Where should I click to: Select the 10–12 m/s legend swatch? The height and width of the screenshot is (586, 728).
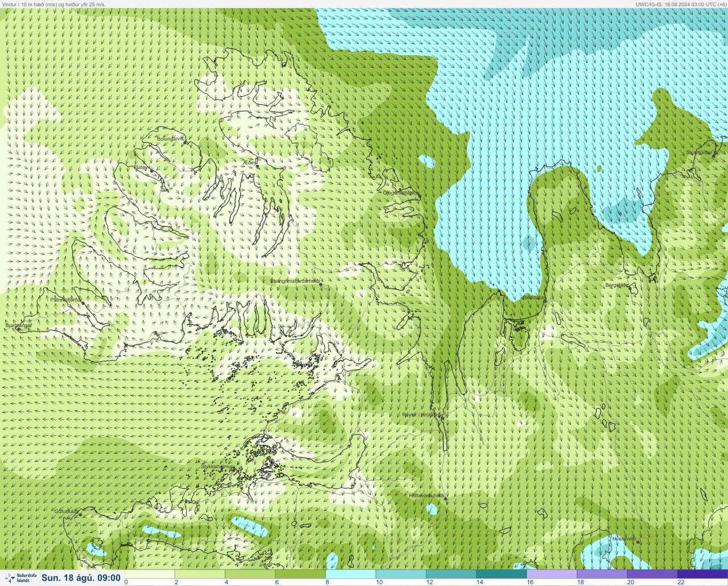(401, 574)
